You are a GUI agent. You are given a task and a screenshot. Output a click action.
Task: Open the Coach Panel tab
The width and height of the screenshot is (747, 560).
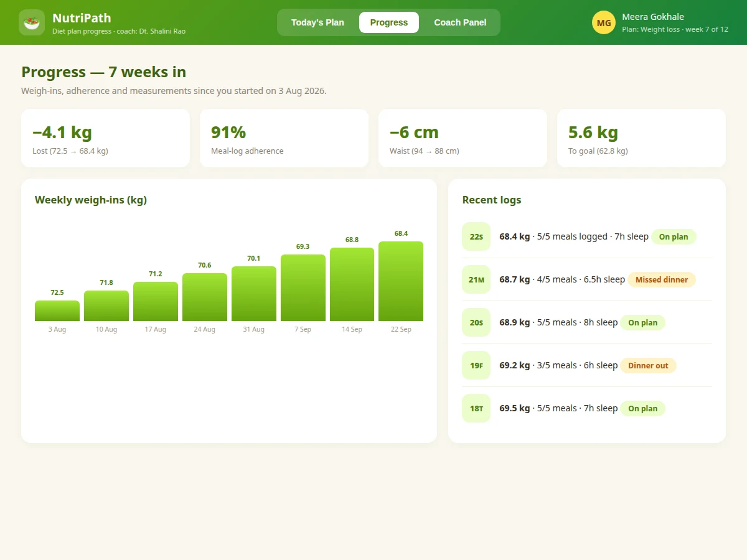coord(460,22)
